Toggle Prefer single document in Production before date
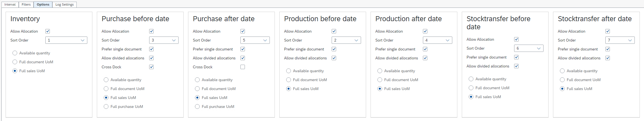644x121 pixels. [334, 49]
